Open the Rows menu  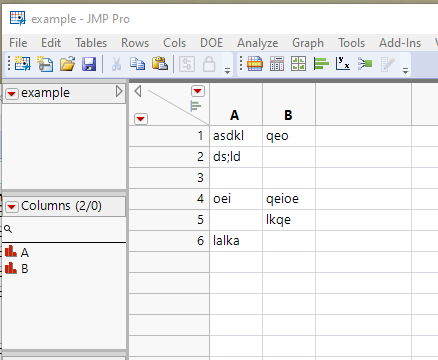[x=135, y=43]
